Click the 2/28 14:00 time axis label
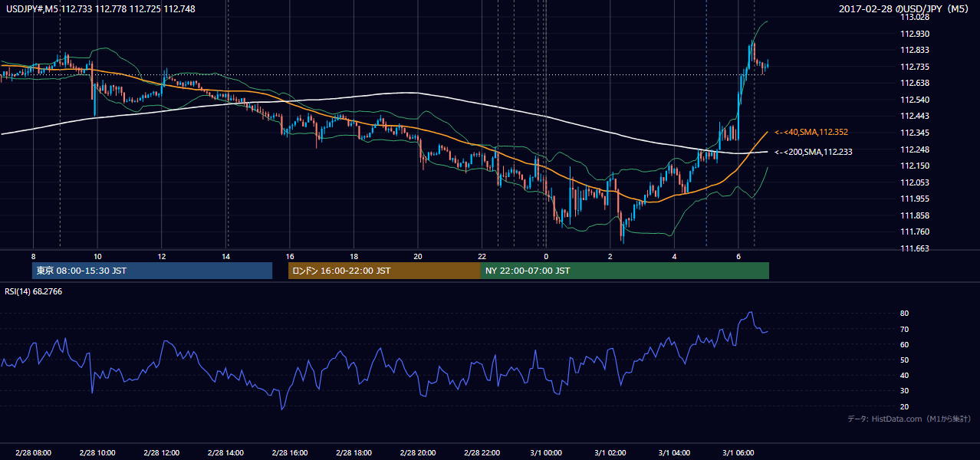The width and height of the screenshot is (980, 460). pos(225,453)
